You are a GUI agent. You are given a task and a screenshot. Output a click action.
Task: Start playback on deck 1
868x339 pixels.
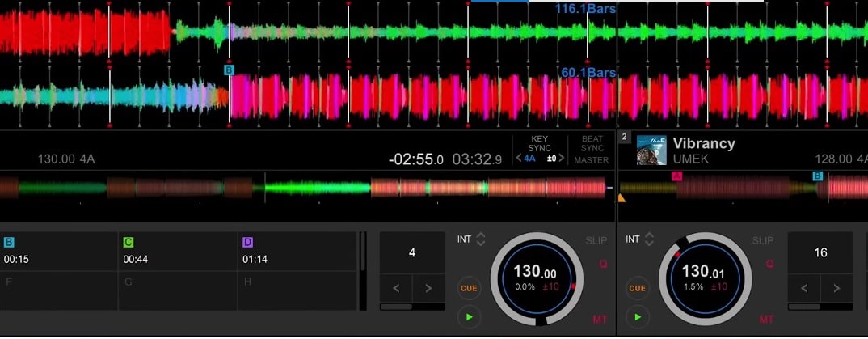tap(469, 316)
